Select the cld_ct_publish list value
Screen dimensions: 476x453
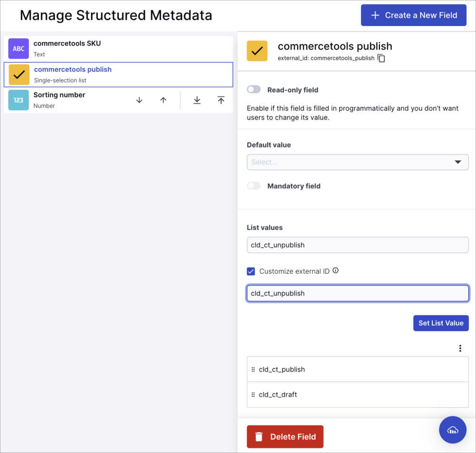pos(357,369)
